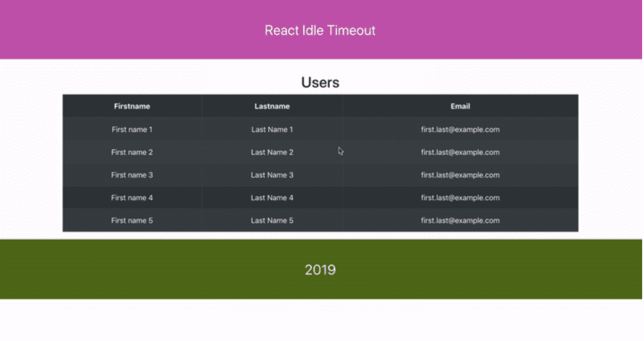The height and width of the screenshot is (341, 644).
Task: Click the cell First name 1
Action: (132, 130)
